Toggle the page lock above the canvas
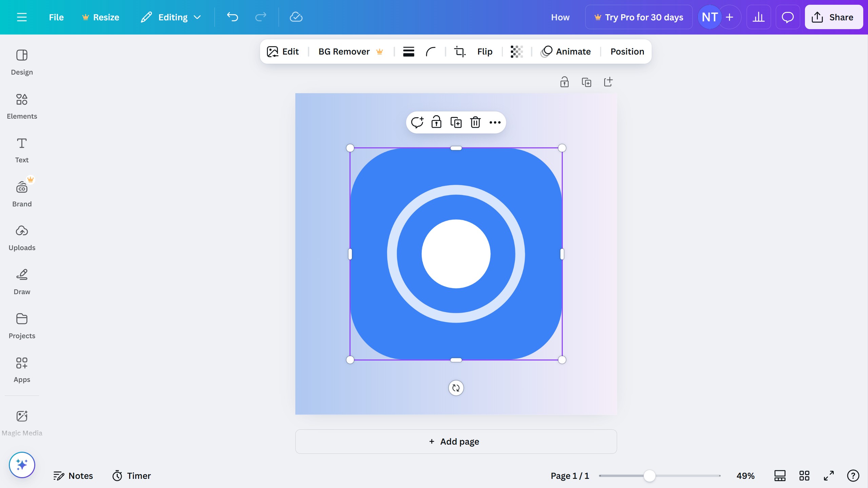This screenshot has height=488, width=868. tap(564, 82)
